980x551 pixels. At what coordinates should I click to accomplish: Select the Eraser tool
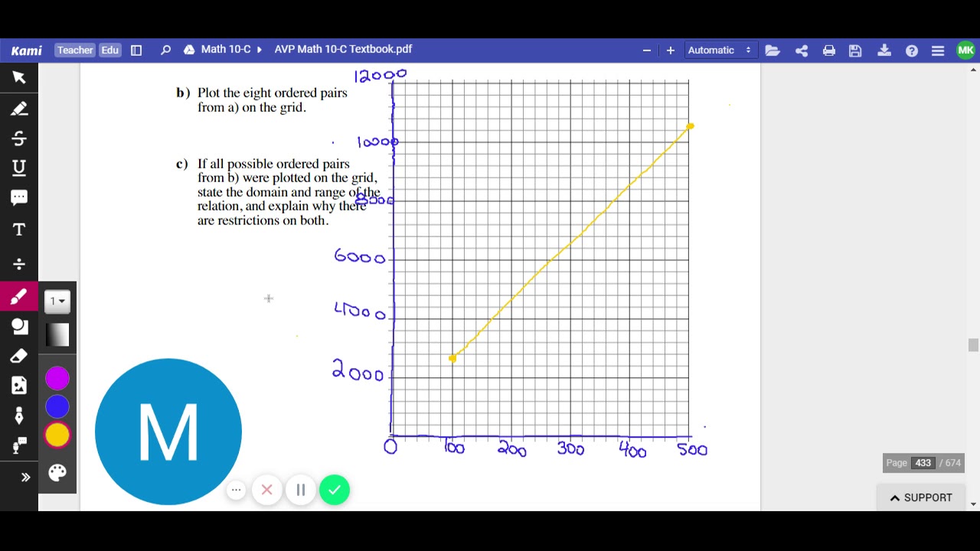(19, 356)
